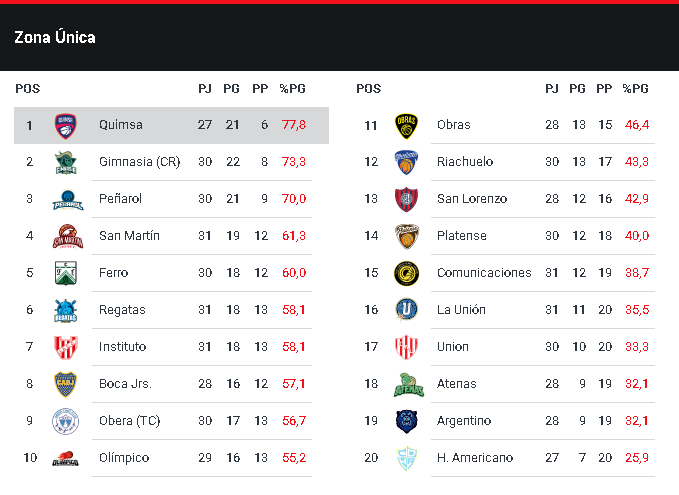679x495 pixels.
Task: Click the Argentino team logo
Action: pyautogui.click(x=406, y=421)
